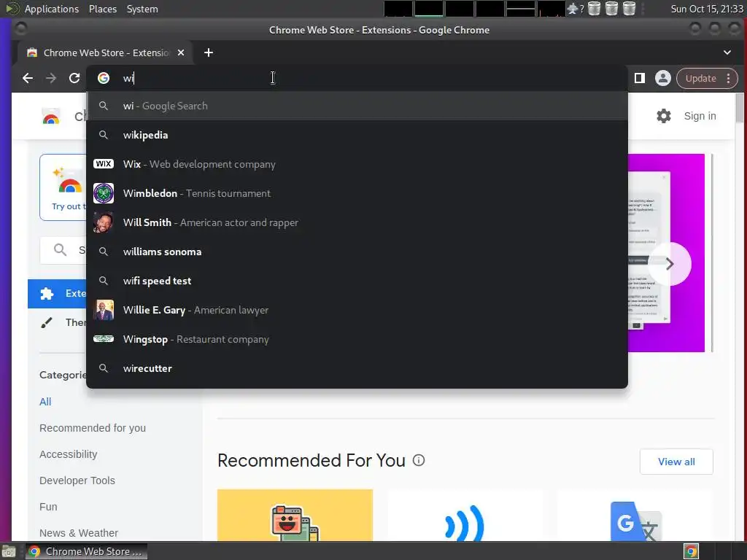This screenshot has width=747, height=560.
Task: Click the View all button
Action: click(676, 462)
